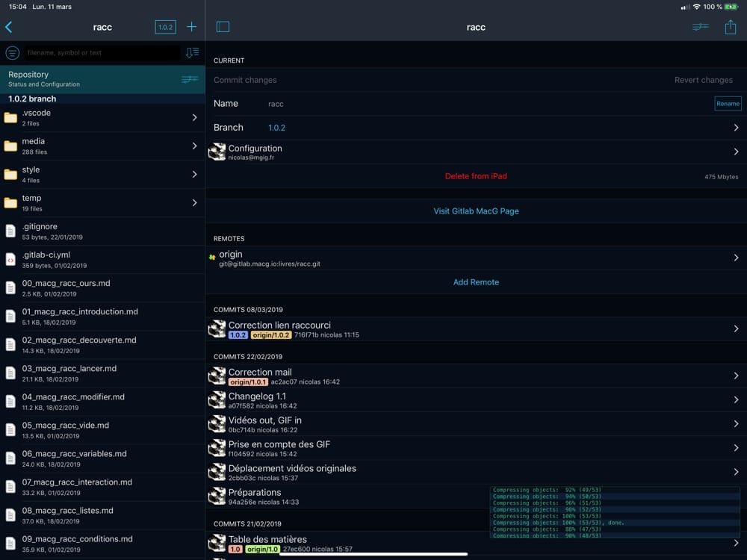Screen dimensions: 747x560
Task: Open 06_macg_racc_variables.md file
Action: [102, 458]
